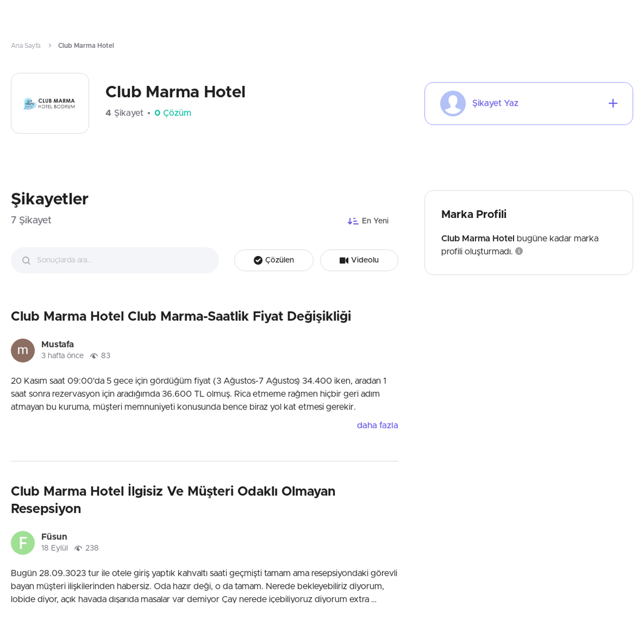Click the 4 Şikayet count under hotel name
The width and height of the screenshot is (644, 644).
point(124,113)
